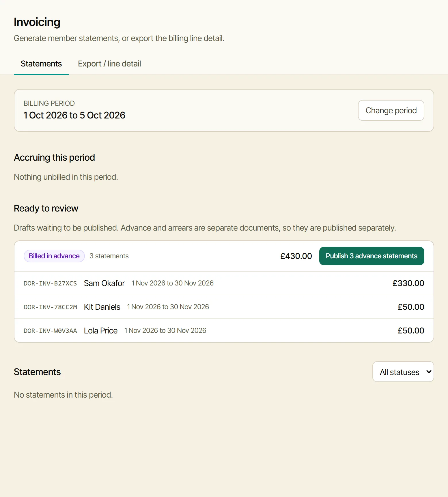Click Lola Price's Nov 2026 date range
The width and height of the screenshot is (448, 497).
point(165,331)
